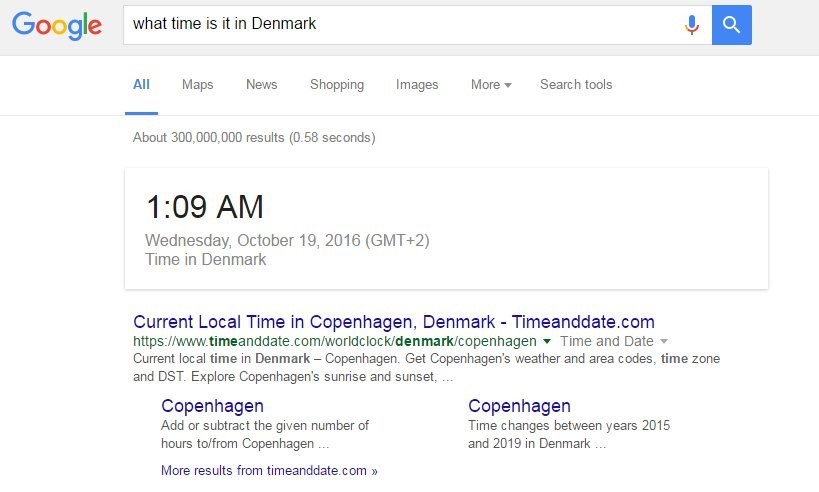Open the Shopping results tab
Screen dimensions: 819x492
pos(337,85)
